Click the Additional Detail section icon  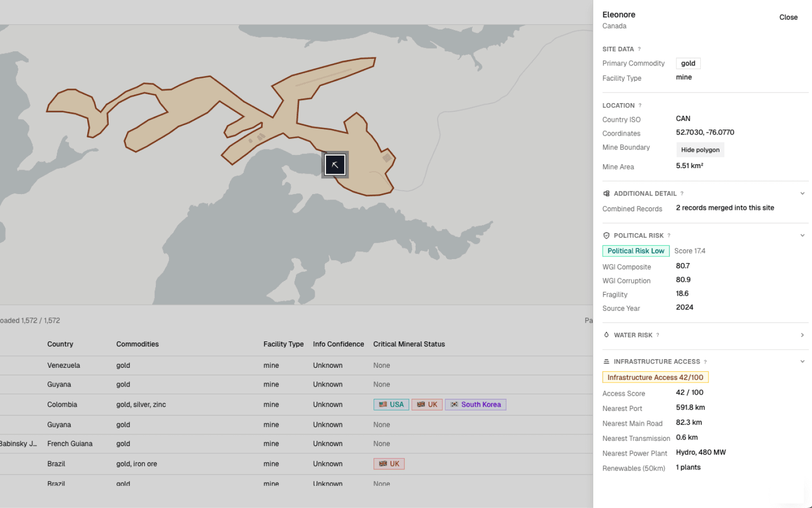coord(606,194)
